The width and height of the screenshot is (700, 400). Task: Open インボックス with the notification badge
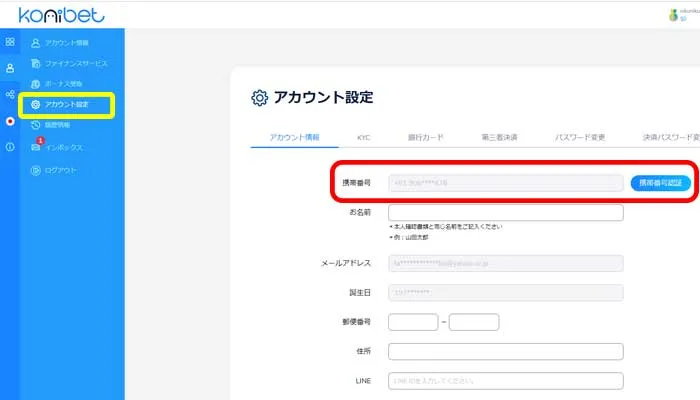64,147
